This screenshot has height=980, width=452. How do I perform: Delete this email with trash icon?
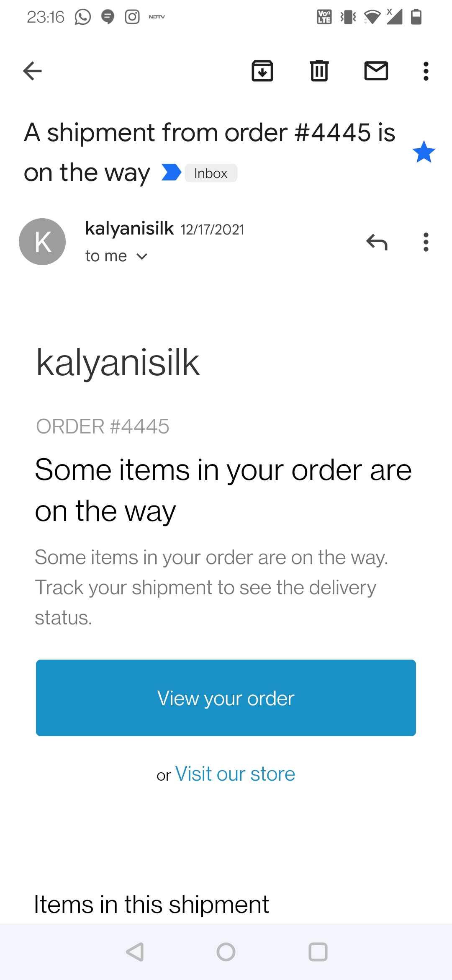point(319,71)
